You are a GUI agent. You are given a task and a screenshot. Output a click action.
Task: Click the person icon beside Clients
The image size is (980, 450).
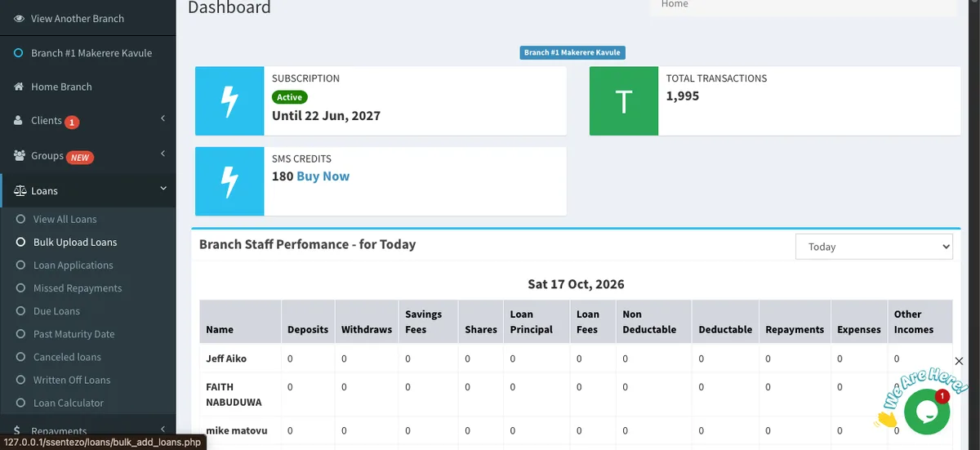(19, 120)
